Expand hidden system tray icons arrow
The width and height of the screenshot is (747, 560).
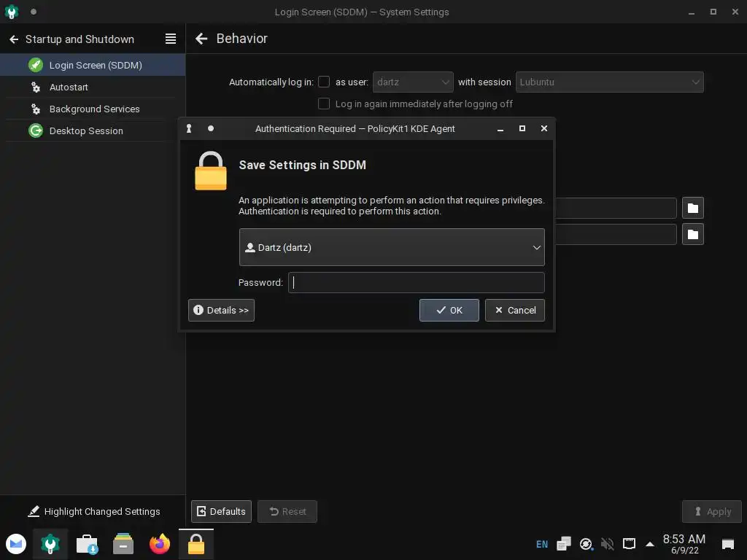[x=649, y=544]
